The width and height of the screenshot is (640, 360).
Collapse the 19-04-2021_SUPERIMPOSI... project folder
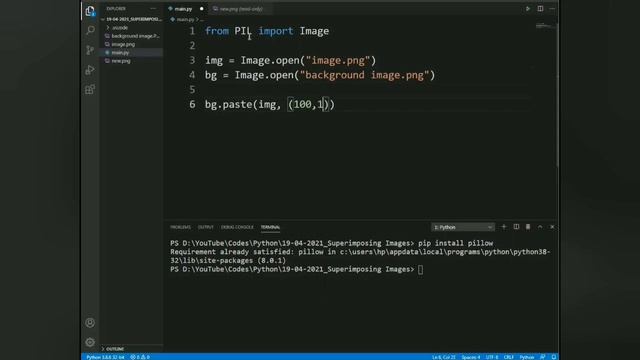(x=131, y=19)
